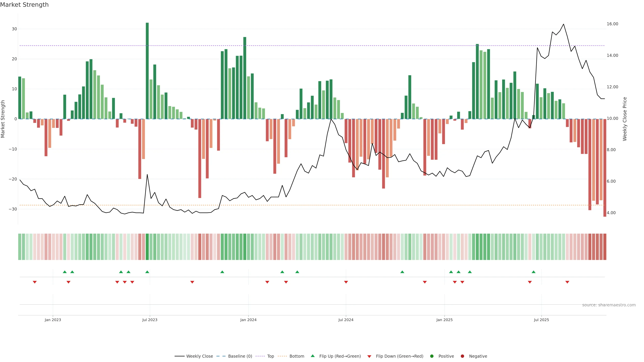Click the darkest green heatmap cell
This screenshot has width=644, height=362.
click(147, 247)
